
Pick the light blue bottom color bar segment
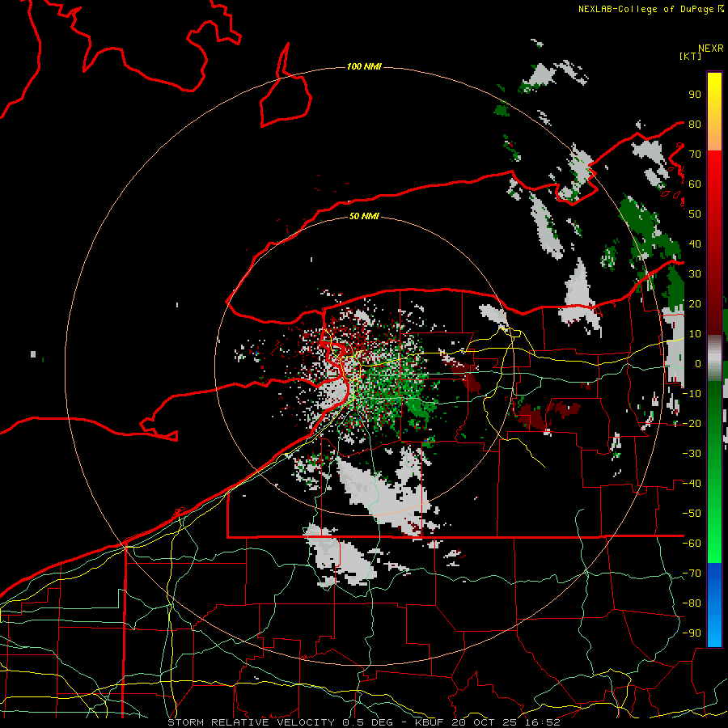coord(714,632)
